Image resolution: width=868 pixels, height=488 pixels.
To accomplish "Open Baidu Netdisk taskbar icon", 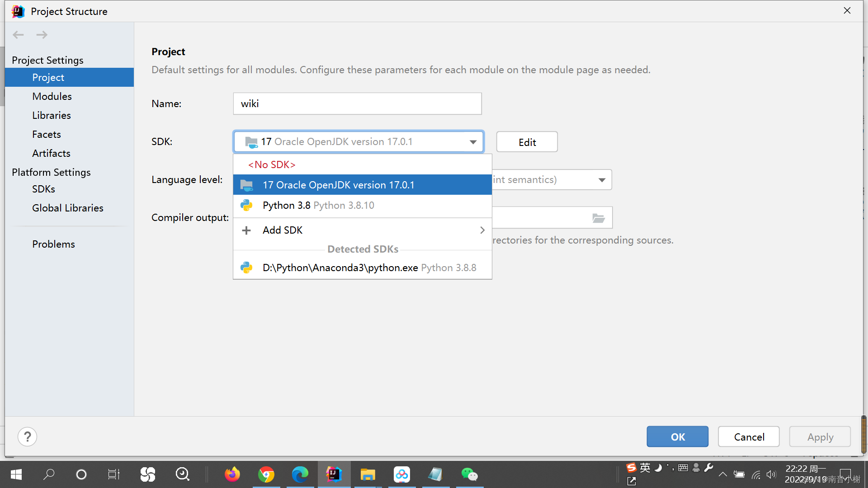I will tap(401, 474).
